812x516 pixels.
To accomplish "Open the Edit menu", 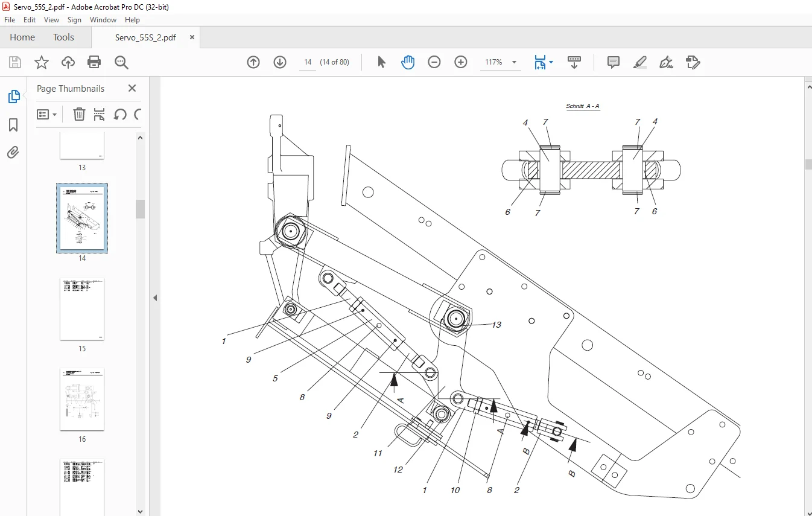I will pyautogui.click(x=30, y=20).
